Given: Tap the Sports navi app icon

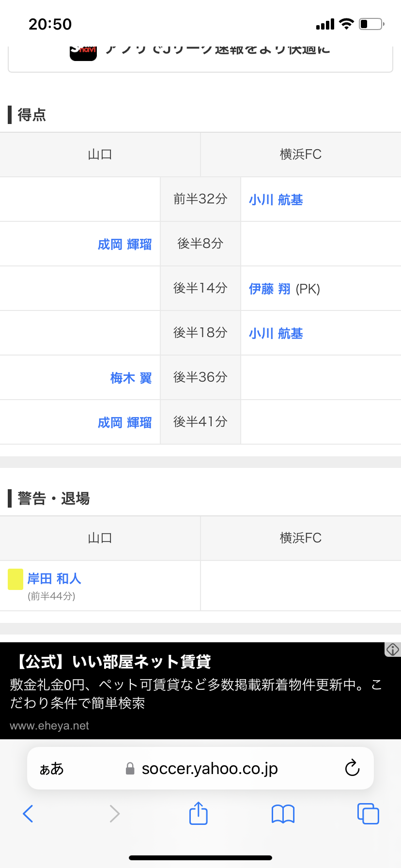Looking at the screenshot, I should (x=83, y=52).
